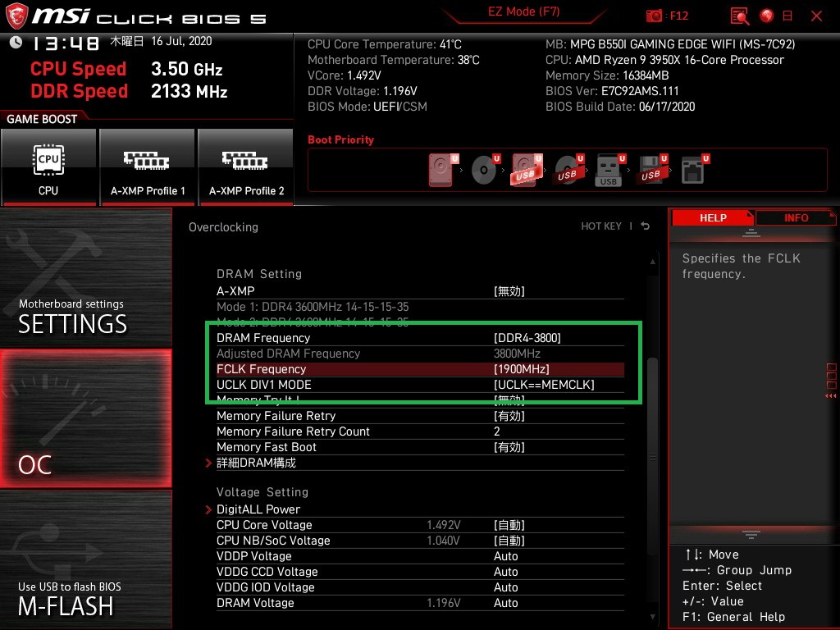Image resolution: width=840 pixels, height=630 pixels.
Task: Select the network boot device icon
Action: click(694, 170)
